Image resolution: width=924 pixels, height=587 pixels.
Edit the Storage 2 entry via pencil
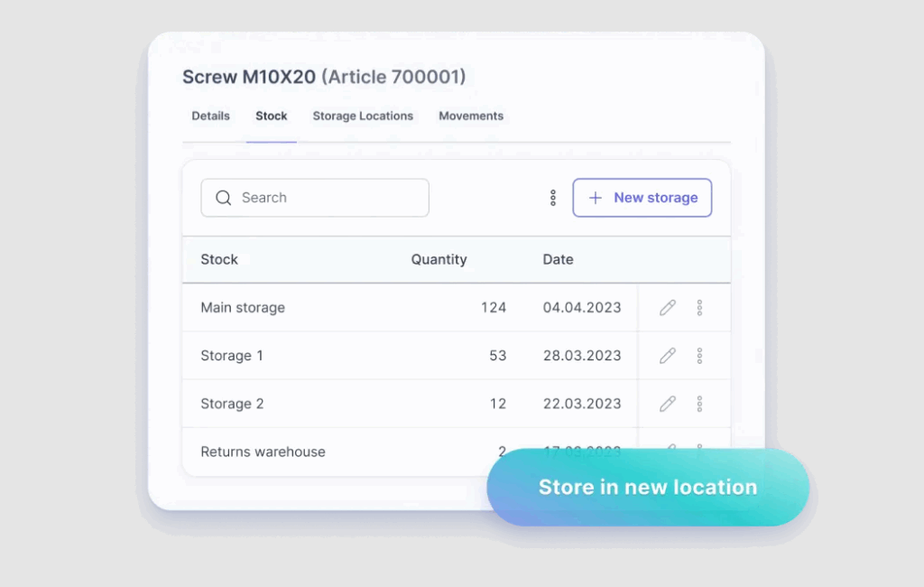[x=667, y=404]
